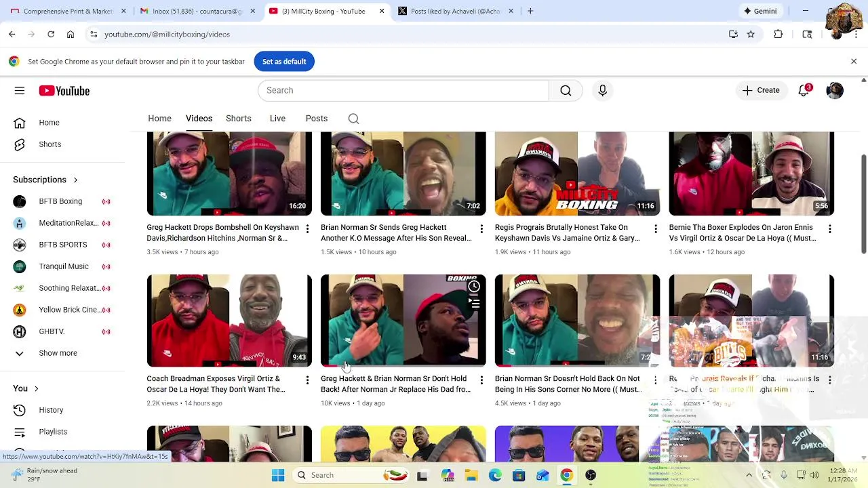Start voice search with microphone icon
The width and height of the screenshot is (868, 488).
tap(603, 90)
